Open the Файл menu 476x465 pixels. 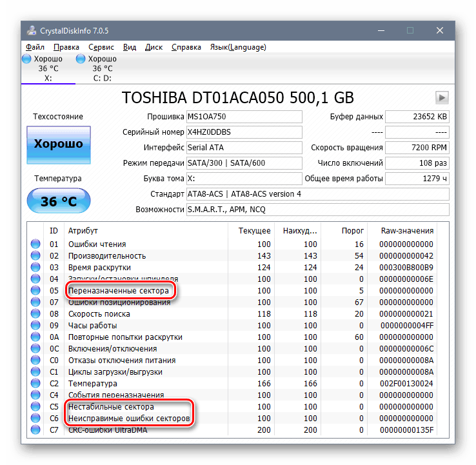click(x=35, y=47)
